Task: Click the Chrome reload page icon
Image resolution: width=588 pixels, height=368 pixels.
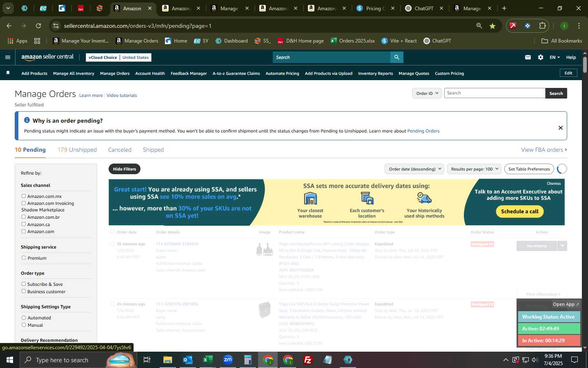Action: [x=38, y=26]
